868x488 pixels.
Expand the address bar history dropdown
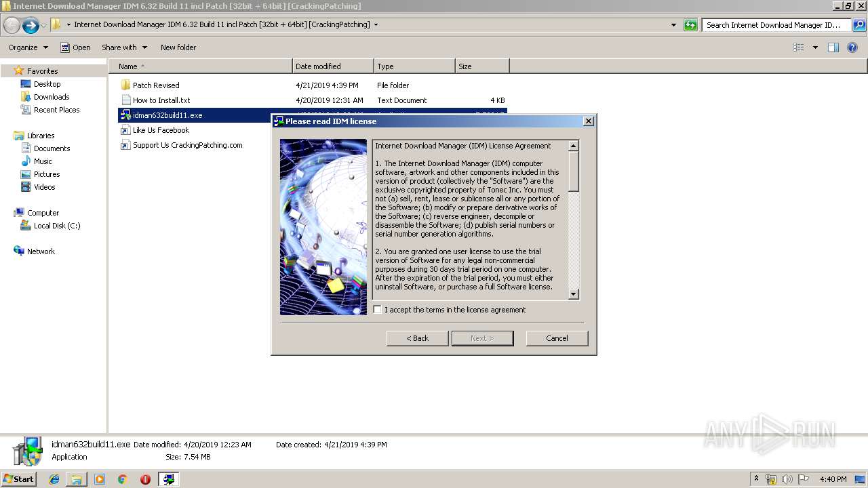pyautogui.click(x=673, y=25)
